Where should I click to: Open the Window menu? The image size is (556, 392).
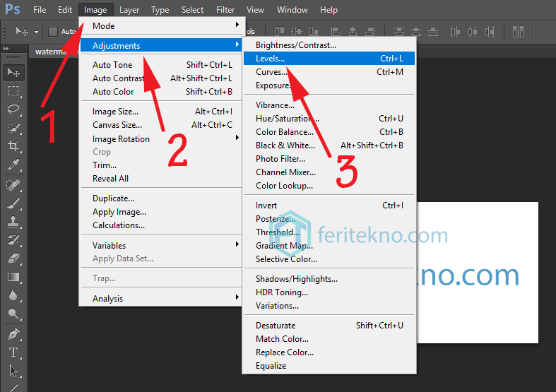click(x=292, y=10)
